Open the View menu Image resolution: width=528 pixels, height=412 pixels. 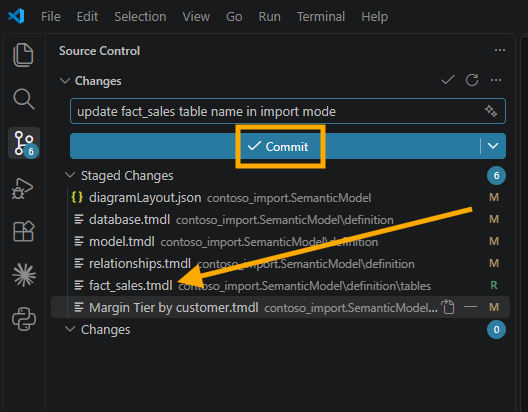196,16
